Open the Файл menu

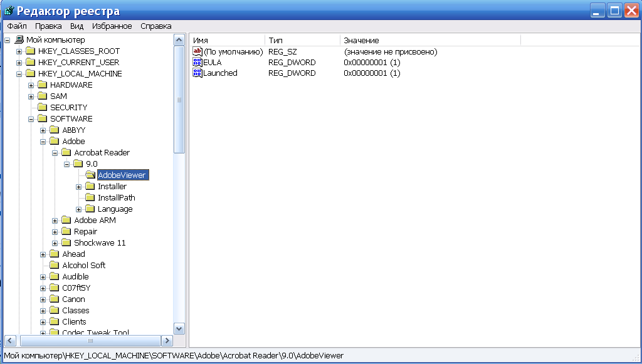[x=17, y=26]
